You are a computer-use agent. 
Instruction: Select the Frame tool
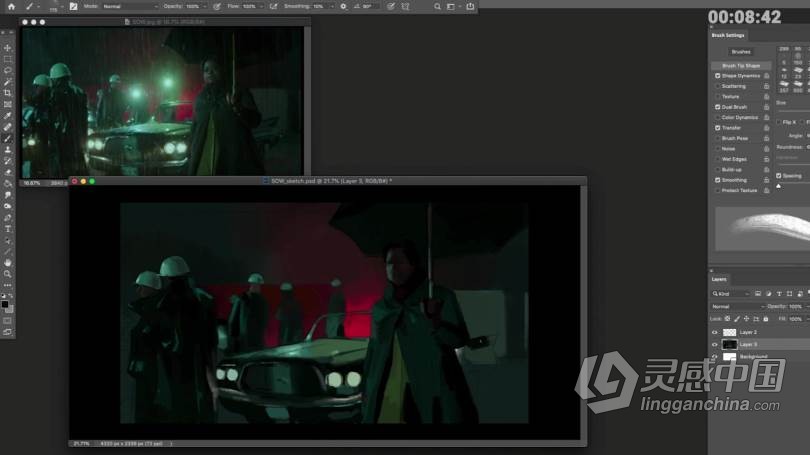(7, 104)
